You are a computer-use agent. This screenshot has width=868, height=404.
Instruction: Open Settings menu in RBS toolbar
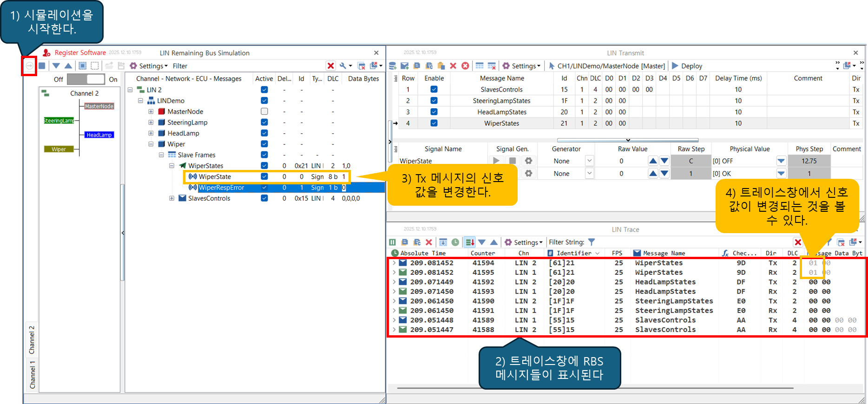[x=149, y=66]
